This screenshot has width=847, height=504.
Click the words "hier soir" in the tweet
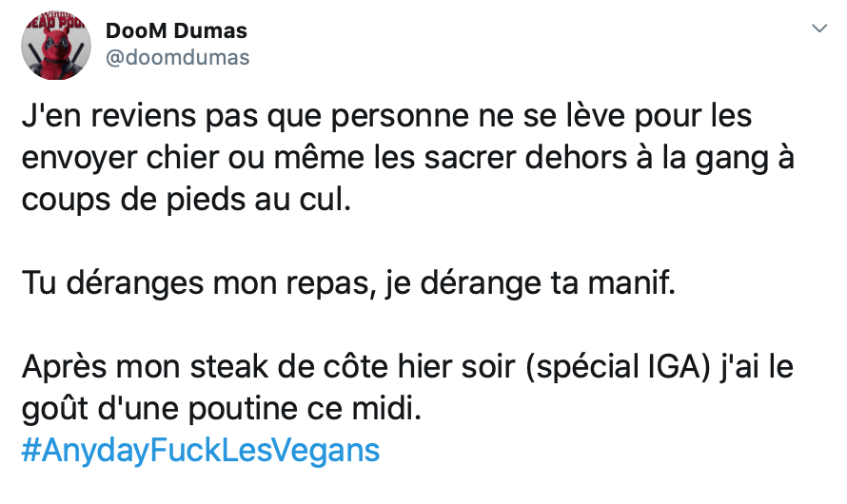(x=456, y=366)
